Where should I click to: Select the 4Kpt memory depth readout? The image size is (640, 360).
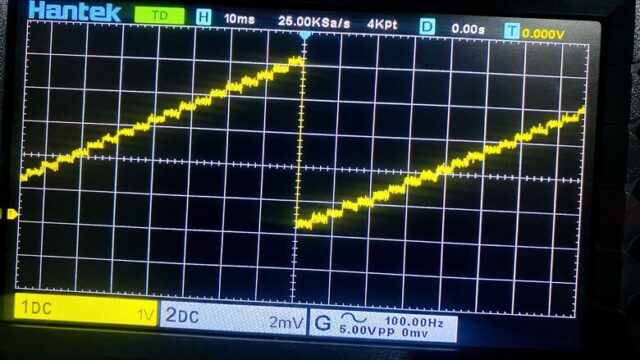click(x=382, y=24)
